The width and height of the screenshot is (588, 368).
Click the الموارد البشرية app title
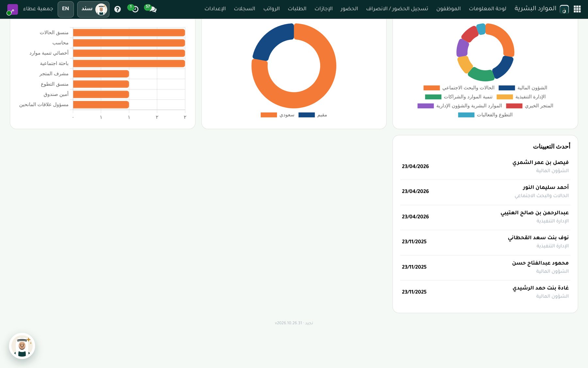coord(535,9)
